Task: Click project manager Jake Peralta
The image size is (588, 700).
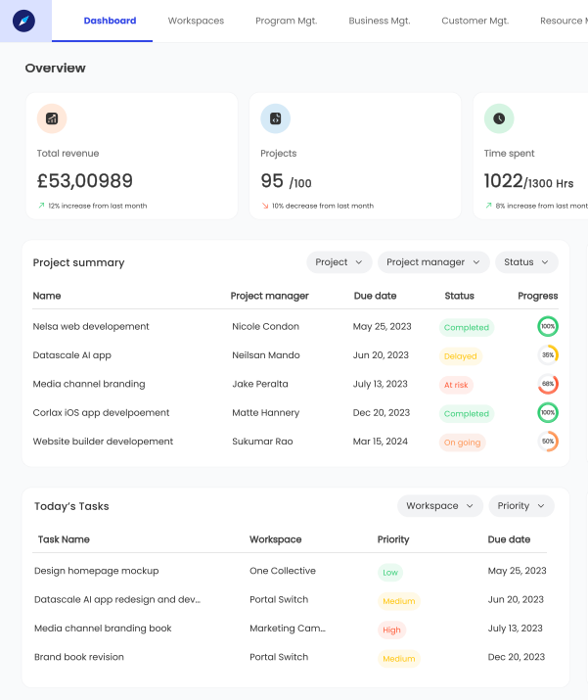Action: click(260, 384)
